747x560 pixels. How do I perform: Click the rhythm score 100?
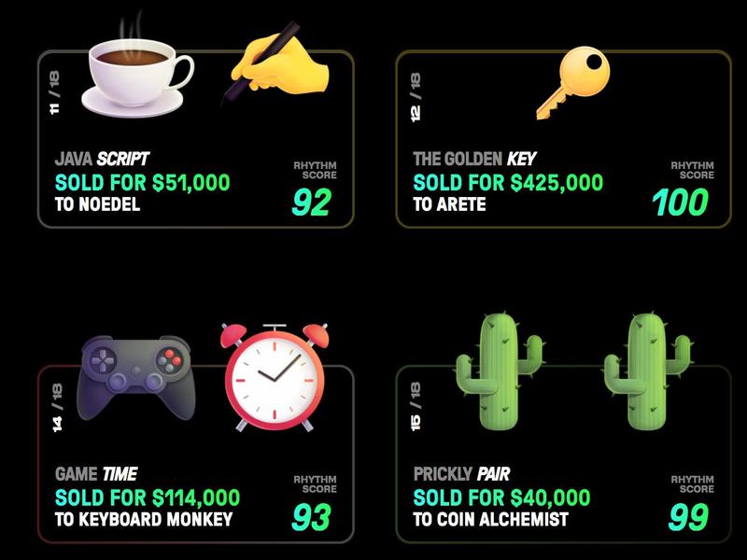[x=680, y=203]
